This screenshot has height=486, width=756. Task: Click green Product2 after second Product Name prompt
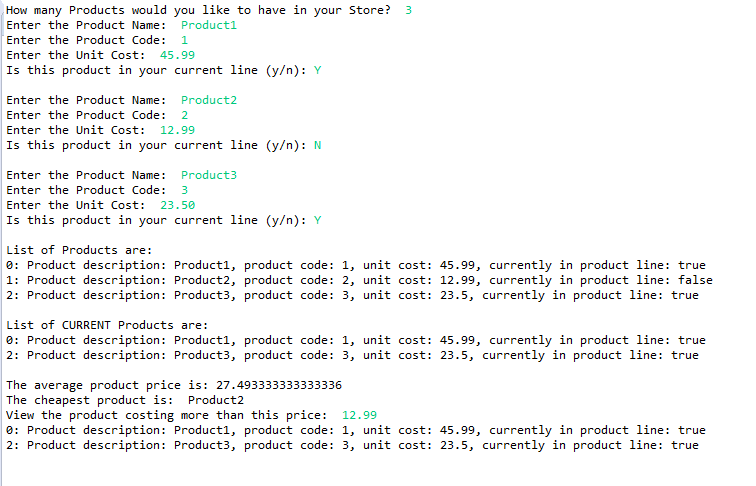coord(209,100)
